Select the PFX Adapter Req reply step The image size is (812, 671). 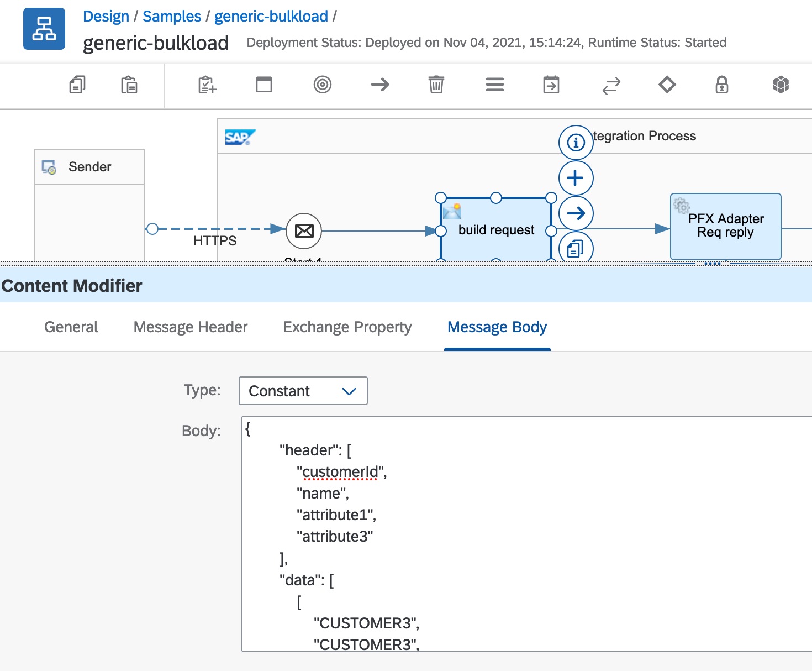(x=725, y=226)
